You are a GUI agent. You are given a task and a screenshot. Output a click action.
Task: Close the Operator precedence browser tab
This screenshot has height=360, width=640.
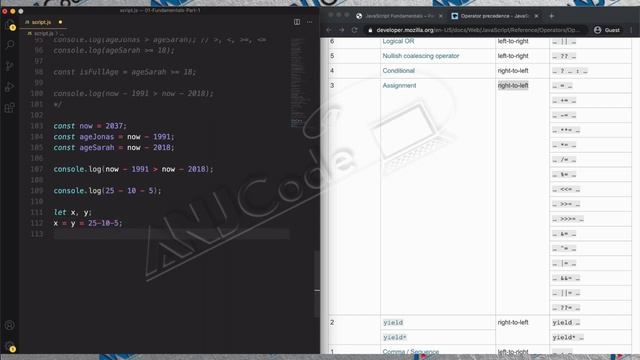[x=536, y=16]
